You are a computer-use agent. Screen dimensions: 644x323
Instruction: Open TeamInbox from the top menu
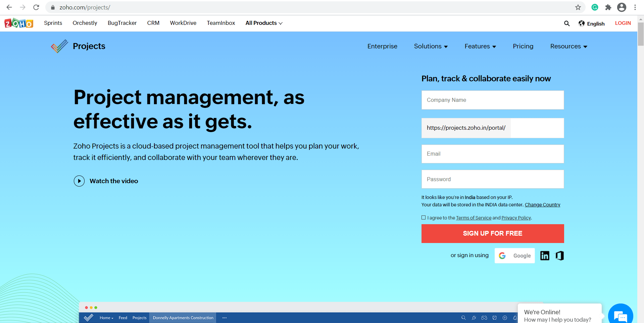coord(221,23)
